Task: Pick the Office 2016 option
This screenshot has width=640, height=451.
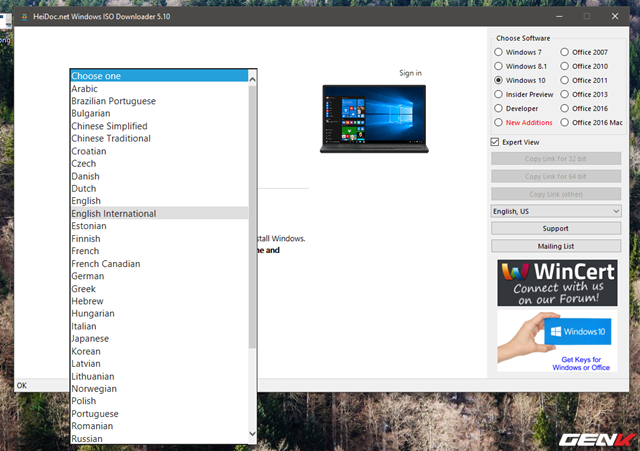Action: coord(564,108)
